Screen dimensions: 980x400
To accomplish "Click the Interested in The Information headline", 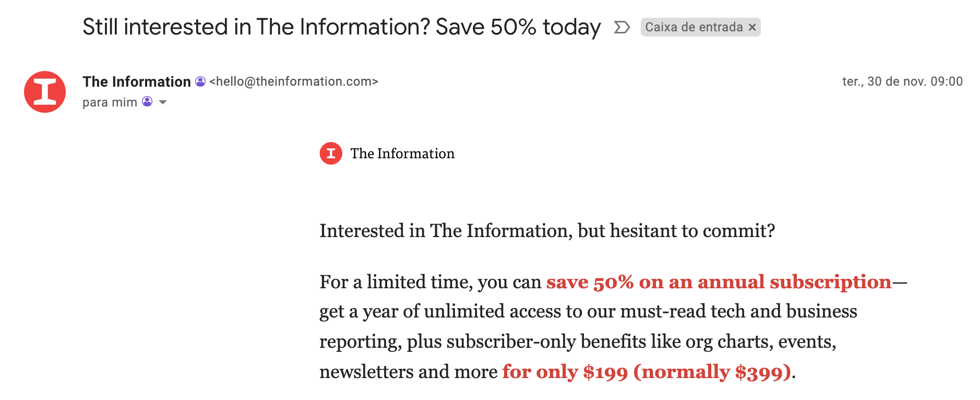I will (547, 231).
